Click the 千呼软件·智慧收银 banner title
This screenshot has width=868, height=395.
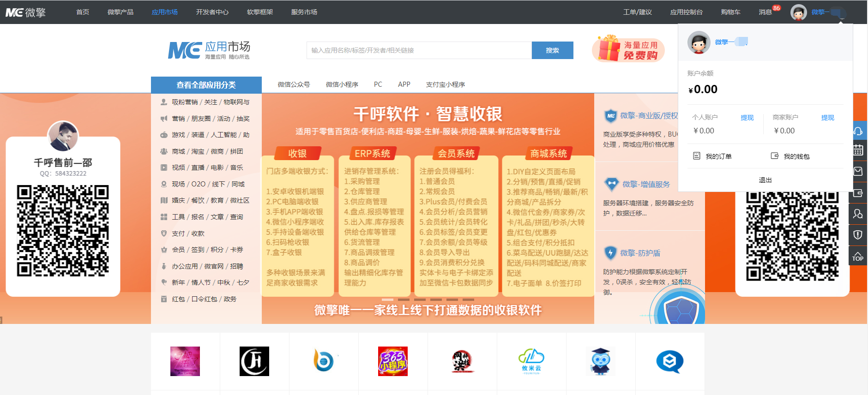428,114
